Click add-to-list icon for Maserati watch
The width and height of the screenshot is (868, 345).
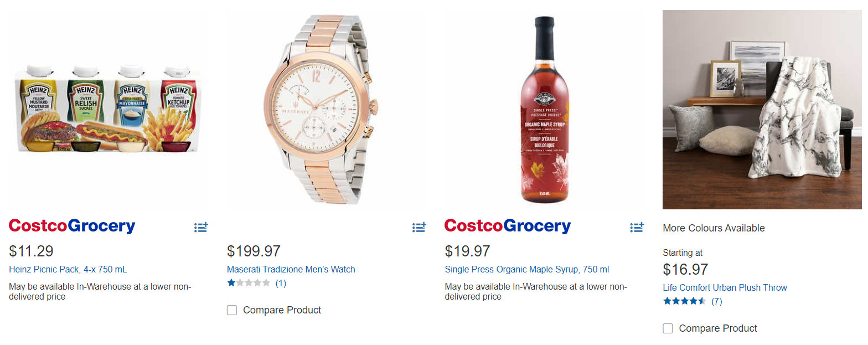419,227
